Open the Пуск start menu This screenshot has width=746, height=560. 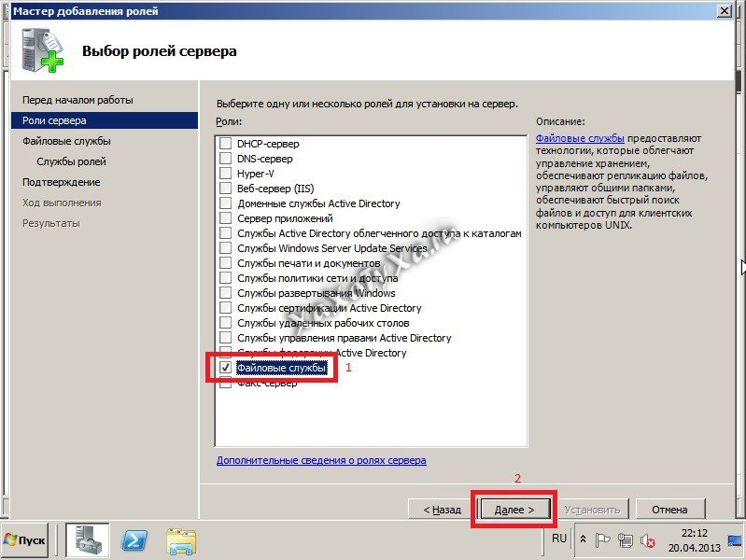pyautogui.click(x=24, y=540)
